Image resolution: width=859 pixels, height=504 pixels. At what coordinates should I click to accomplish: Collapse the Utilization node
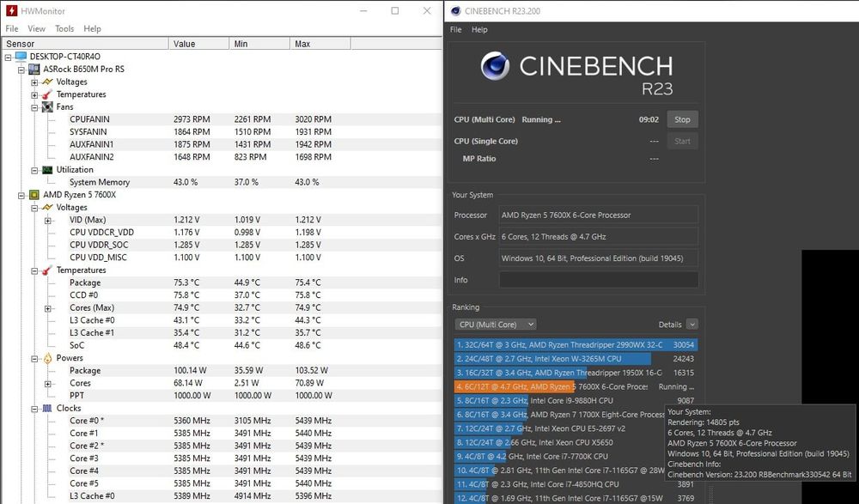34,170
